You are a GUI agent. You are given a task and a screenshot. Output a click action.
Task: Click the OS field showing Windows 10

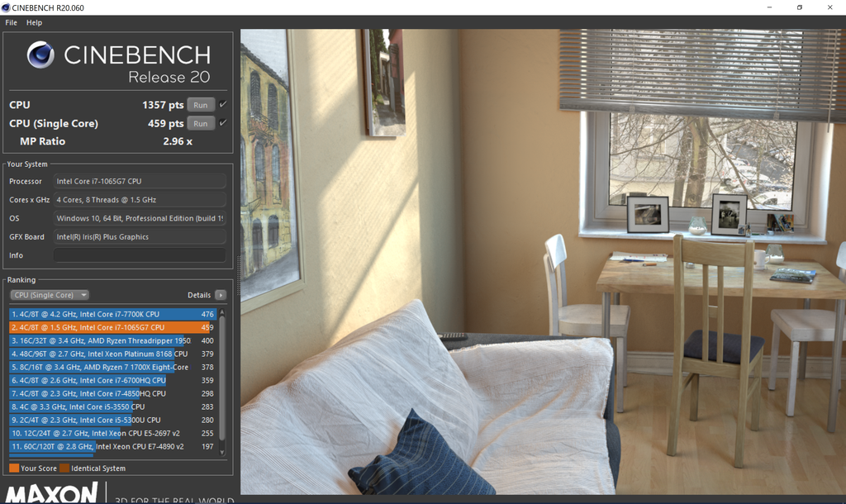(x=139, y=218)
